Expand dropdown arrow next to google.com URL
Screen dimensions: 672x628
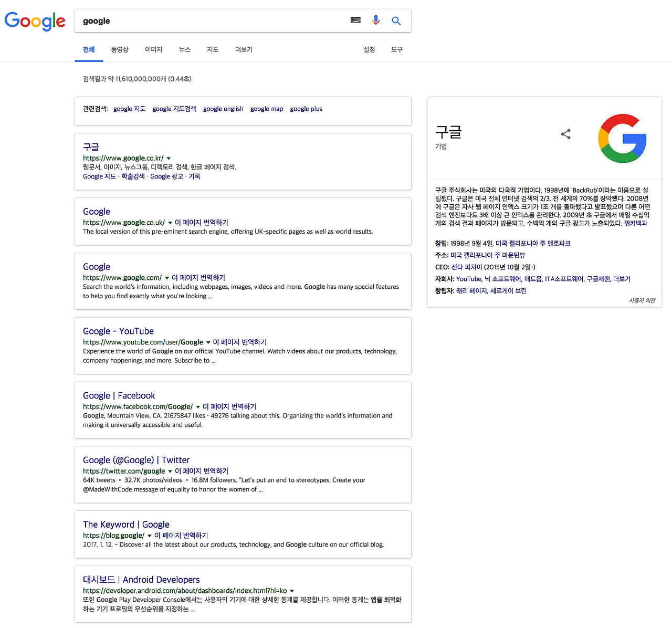(167, 278)
